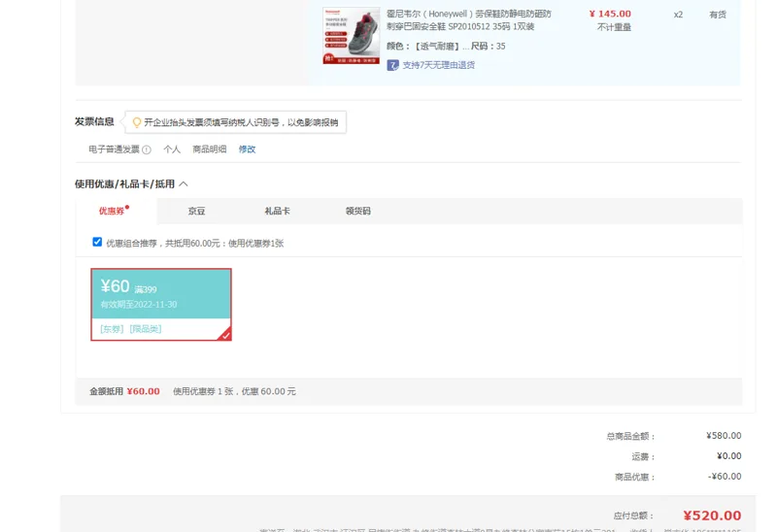Click the 个人 invoice title text
The height and width of the screenshot is (532, 777).
172,150
